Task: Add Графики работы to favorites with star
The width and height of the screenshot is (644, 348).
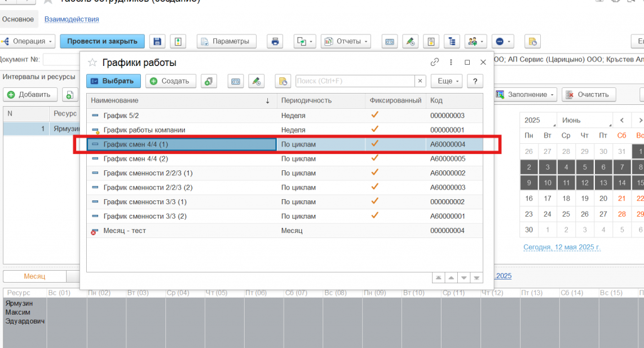Action: [92, 62]
